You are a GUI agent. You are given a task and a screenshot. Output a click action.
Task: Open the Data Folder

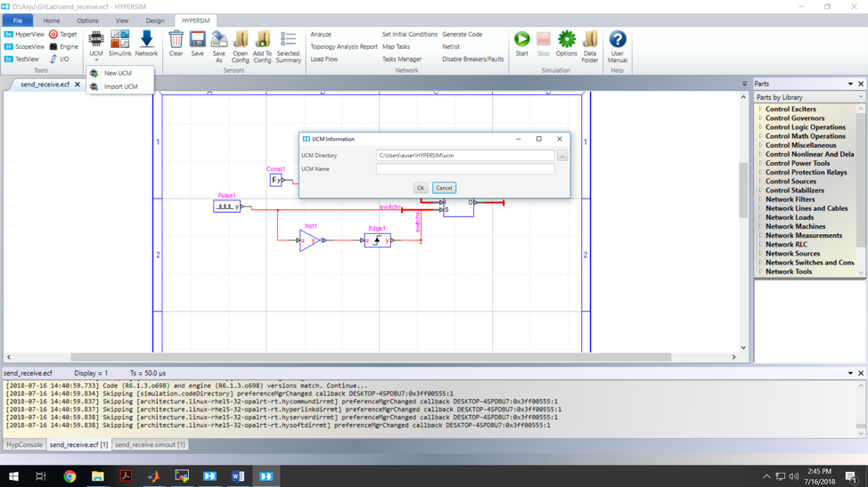point(590,47)
